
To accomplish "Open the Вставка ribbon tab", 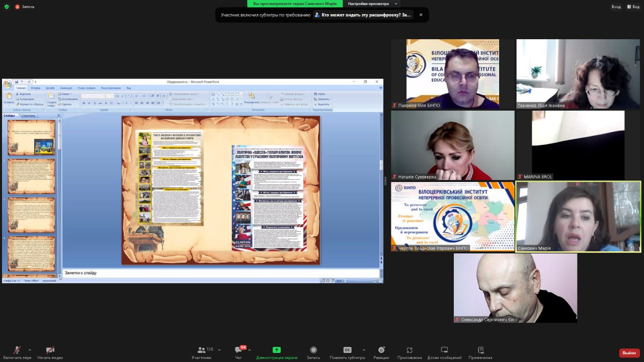I will [35, 88].
